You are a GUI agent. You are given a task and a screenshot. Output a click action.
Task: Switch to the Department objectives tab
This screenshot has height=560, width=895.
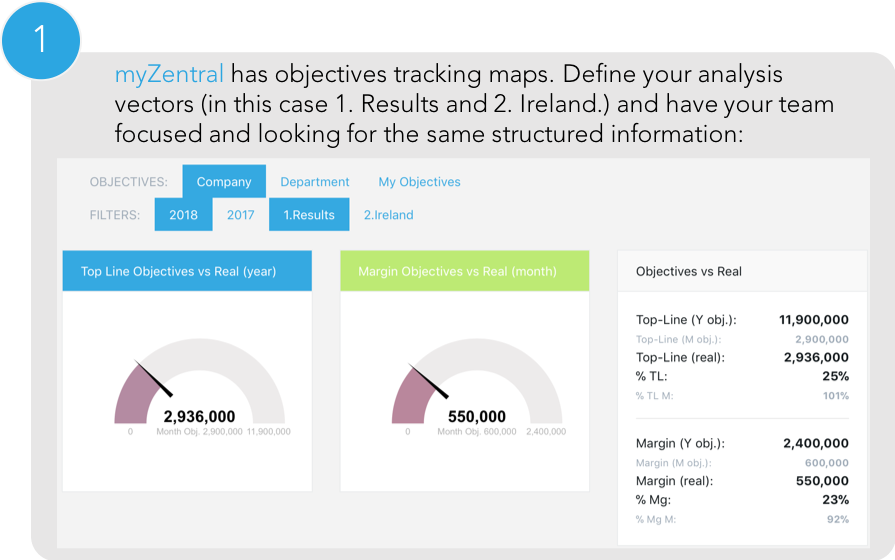click(315, 182)
